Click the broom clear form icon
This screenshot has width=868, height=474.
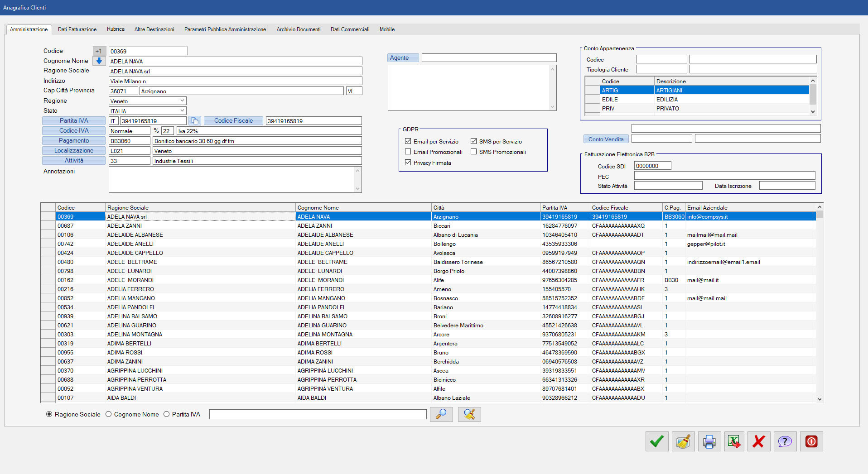click(x=683, y=441)
